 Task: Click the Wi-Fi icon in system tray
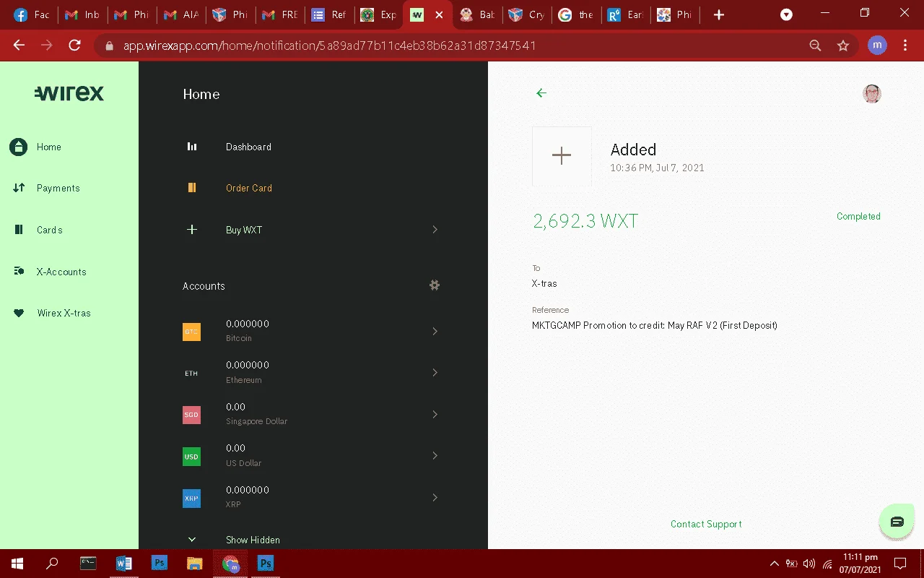click(x=827, y=564)
